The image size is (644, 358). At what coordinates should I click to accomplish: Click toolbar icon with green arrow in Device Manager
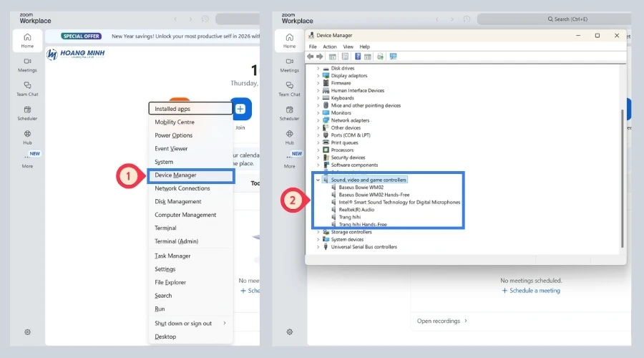(x=380, y=57)
